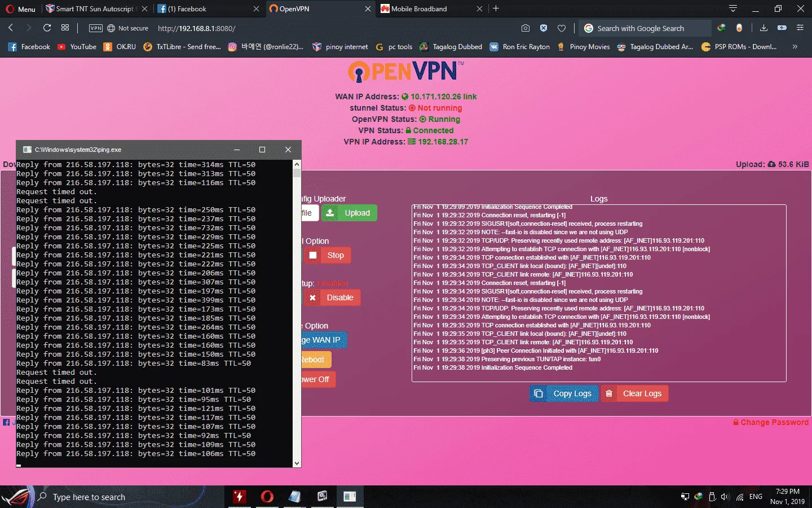Click the ENG language indicator
The height and width of the screenshot is (508, 812).
click(756, 497)
